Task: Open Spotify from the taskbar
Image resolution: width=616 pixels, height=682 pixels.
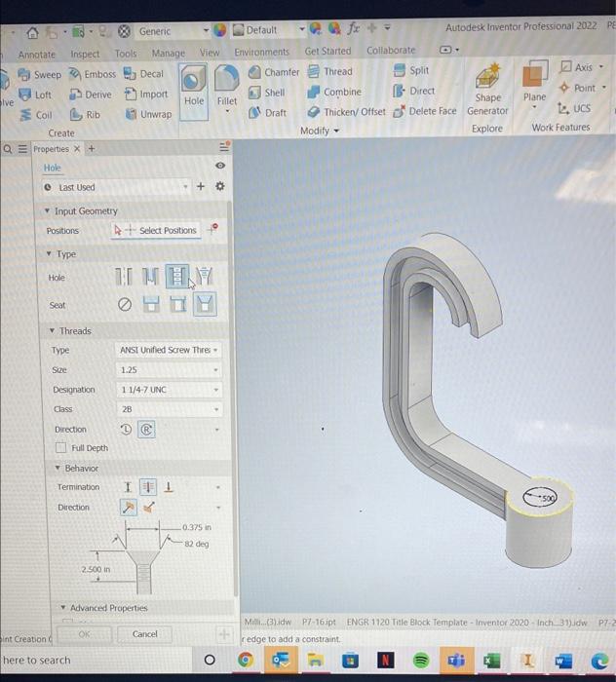Action: pyautogui.click(x=420, y=661)
